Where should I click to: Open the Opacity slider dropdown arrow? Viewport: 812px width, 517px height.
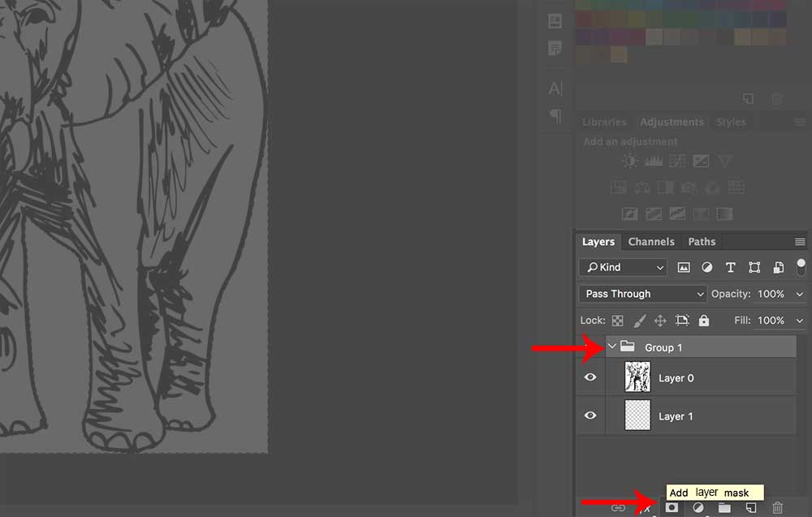pos(800,294)
